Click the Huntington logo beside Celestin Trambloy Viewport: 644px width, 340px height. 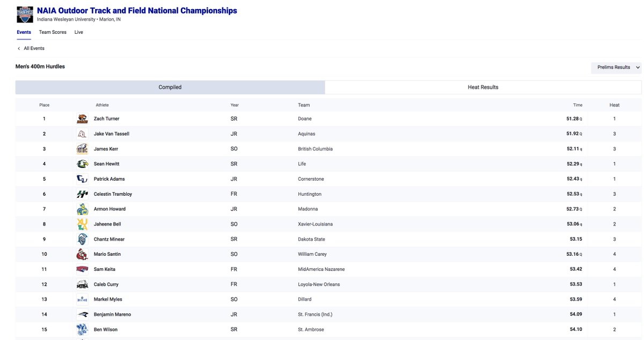pyautogui.click(x=82, y=194)
